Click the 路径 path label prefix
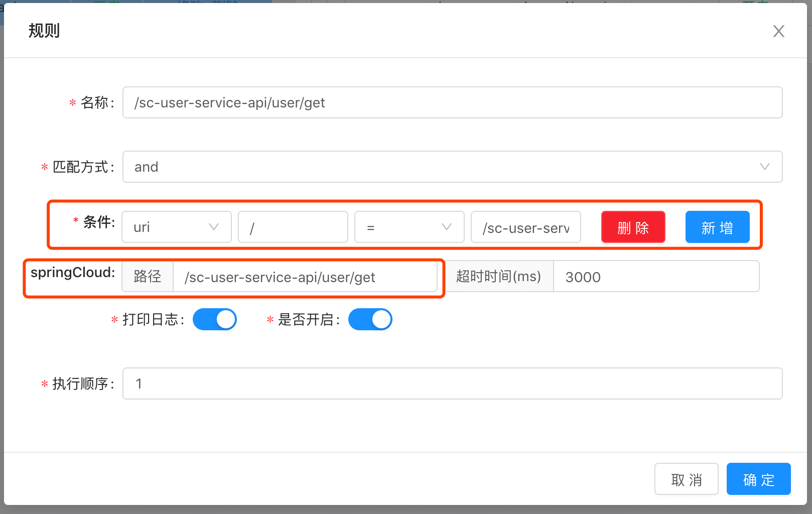The image size is (812, 514). coord(147,277)
